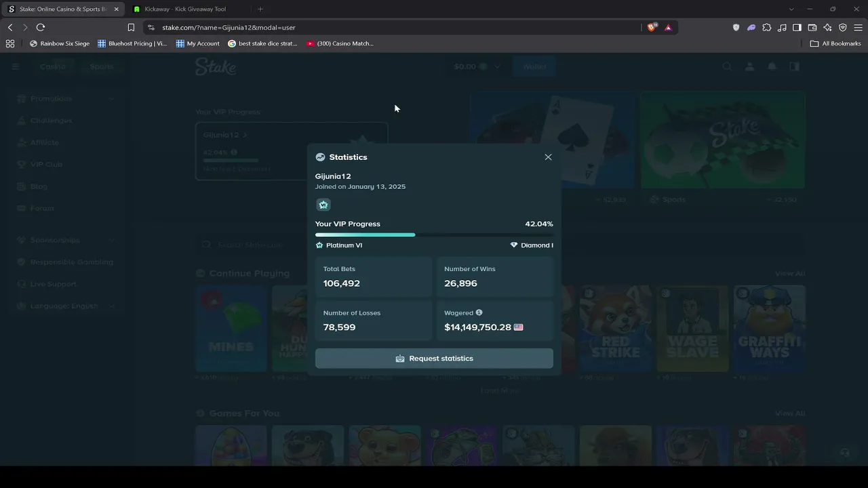Click the Joined on January 13, 2025 text
This screenshot has height=488, width=868.
[x=360, y=186]
